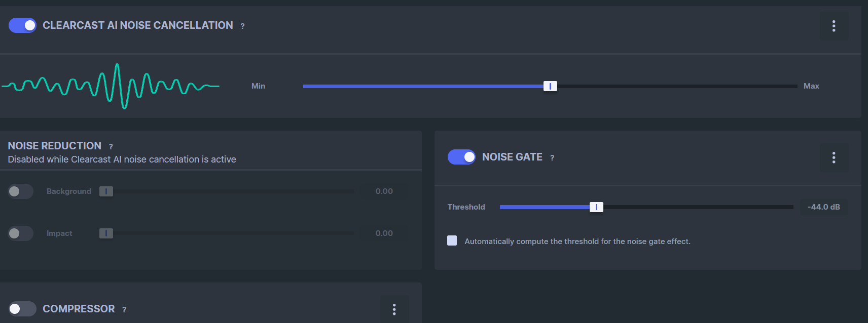
Task: Click the ClearCast waveform graphic
Action: tap(111, 86)
